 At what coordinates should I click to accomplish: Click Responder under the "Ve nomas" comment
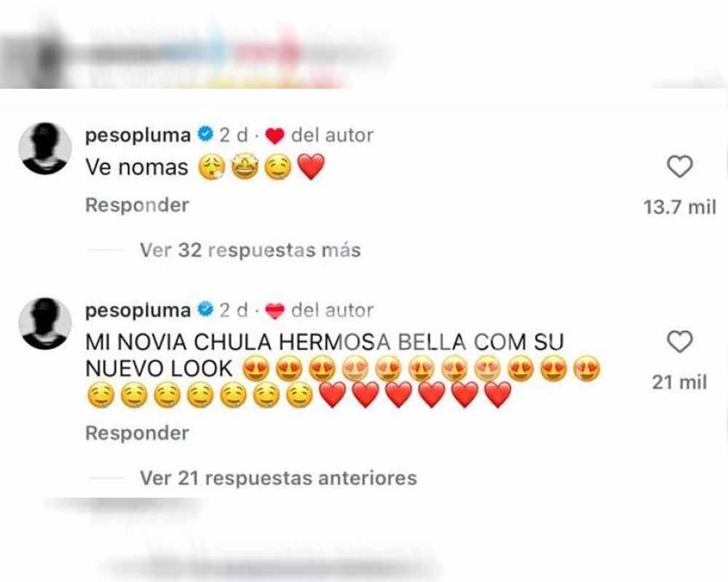pos(137,205)
